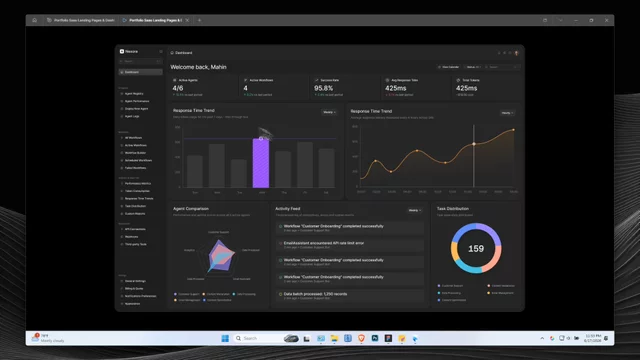Select Dashboard in the sidebar
The image size is (640, 360).
click(x=140, y=72)
